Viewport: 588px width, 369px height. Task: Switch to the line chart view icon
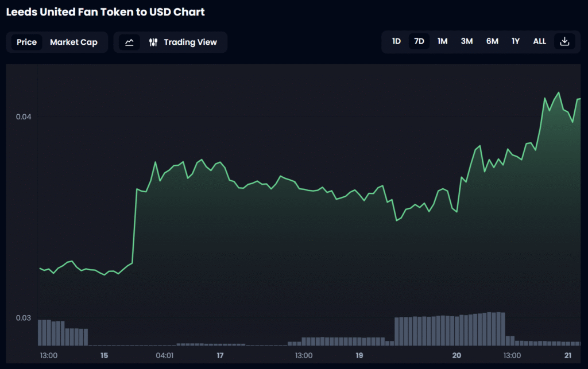click(129, 42)
